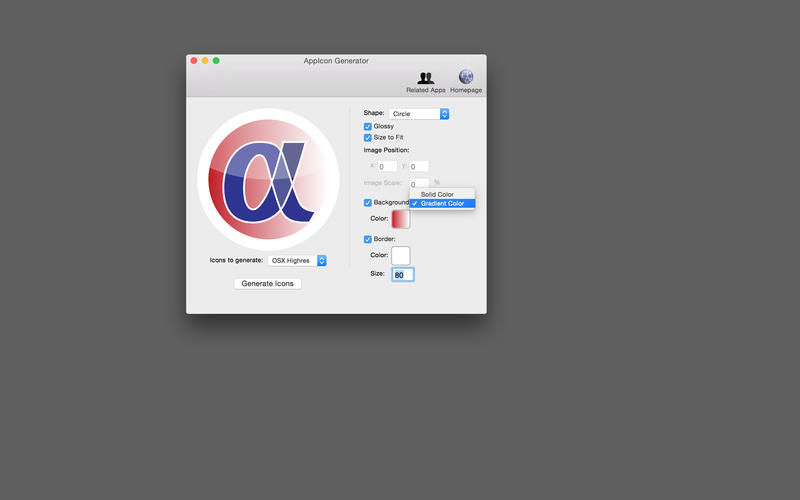This screenshot has width=800, height=500.
Task: Open the Related Apps toolbar icon
Action: 425,79
